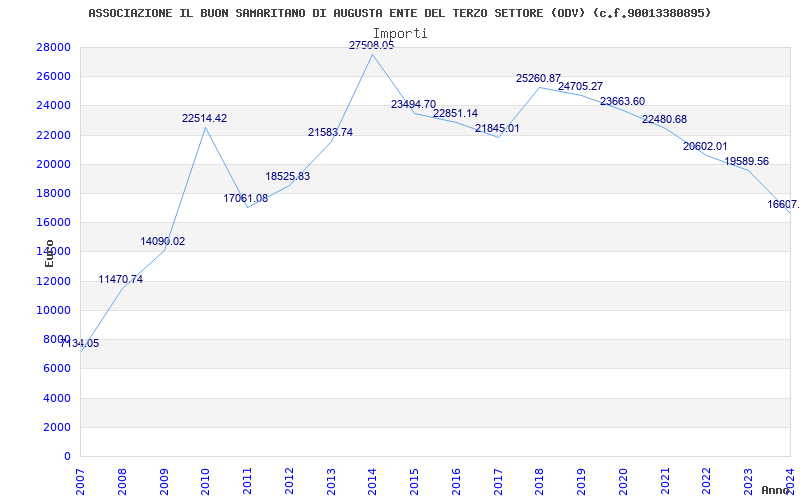
Task: Click the y-axis value 6000
Action: coord(57,368)
